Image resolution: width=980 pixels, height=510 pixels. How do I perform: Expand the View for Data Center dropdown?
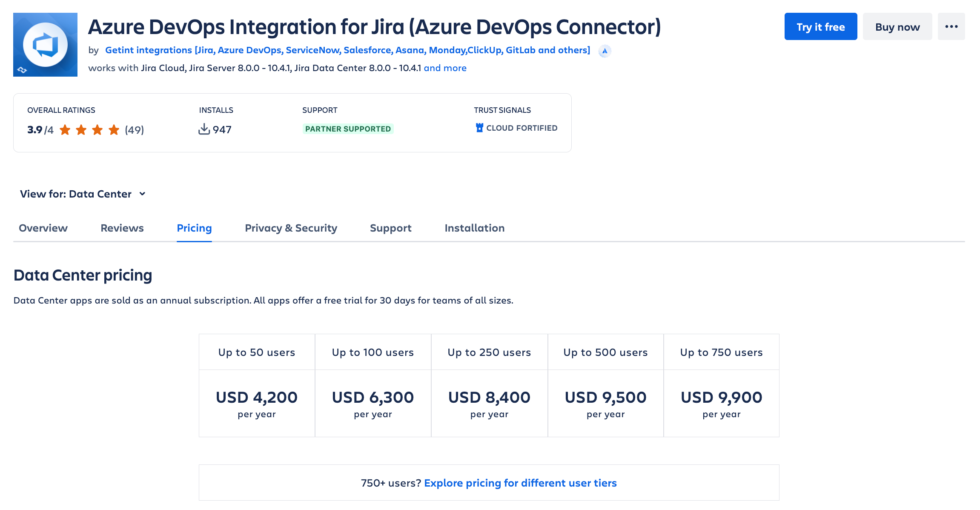point(83,194)
